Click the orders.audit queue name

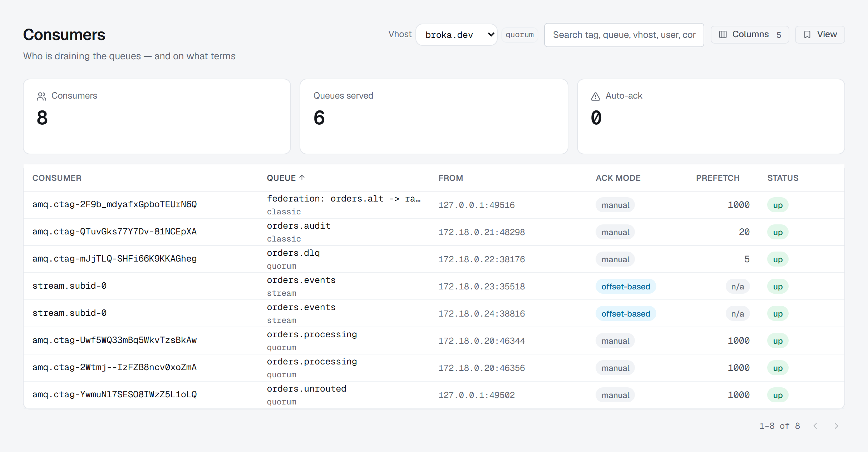pyautogui.click(x=299, y=226)
